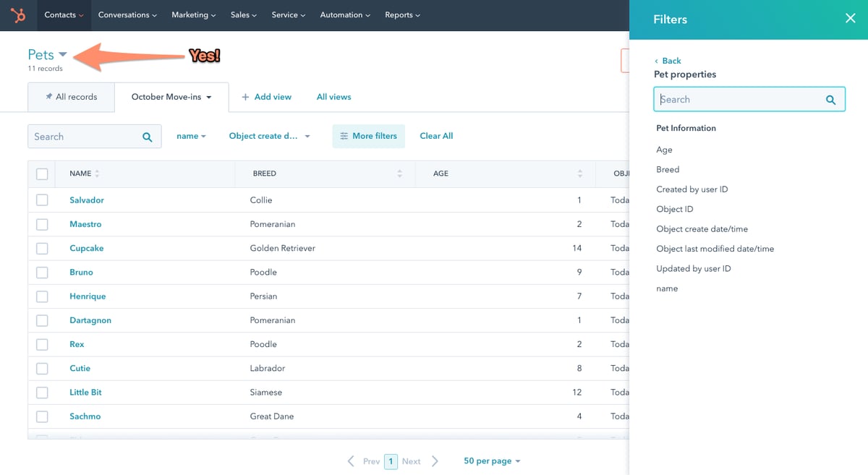Go to previous page arrow

[x=351, y=461]
